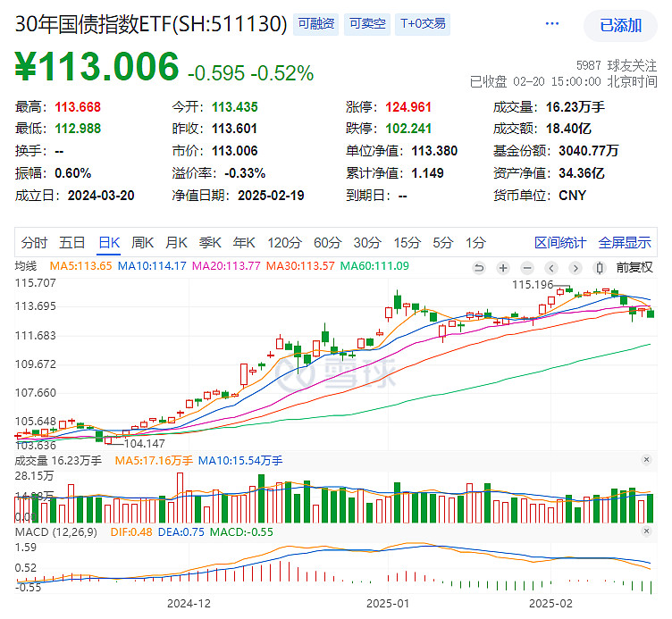Open 区间统计 range statistics
This screenshot has height=619, width=672.
point(560,242)
